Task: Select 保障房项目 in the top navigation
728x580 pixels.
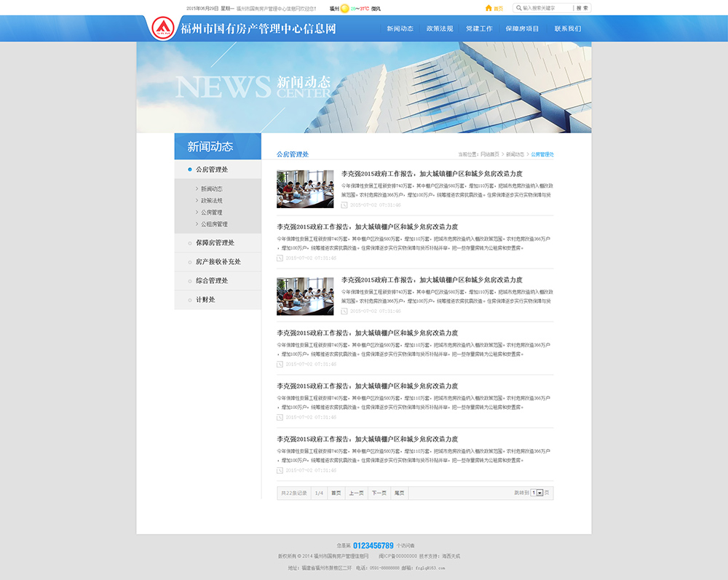Action: [522, 29]
